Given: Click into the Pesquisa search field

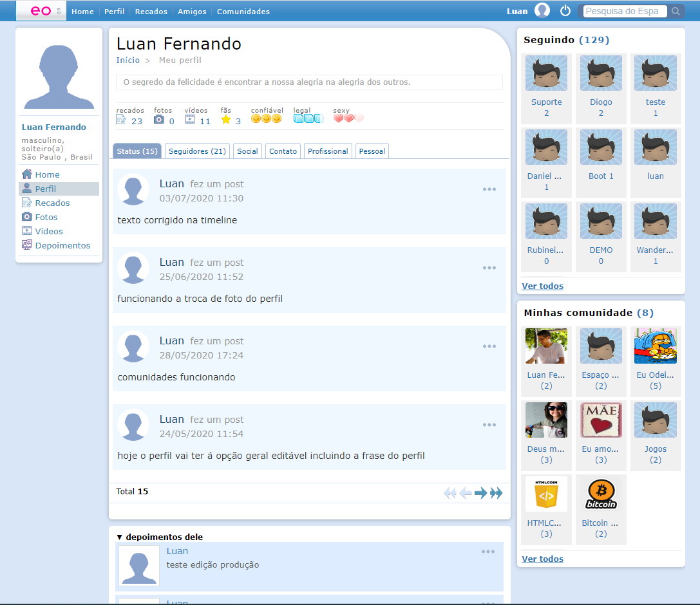Looking at the screenshot, I should 625,11.
